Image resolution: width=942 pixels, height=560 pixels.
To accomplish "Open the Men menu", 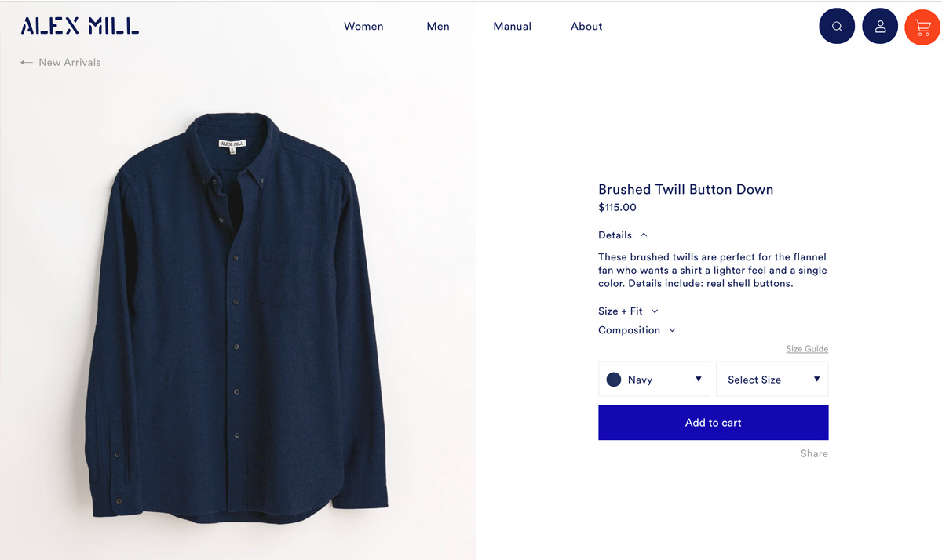I will tap(438, 27).
